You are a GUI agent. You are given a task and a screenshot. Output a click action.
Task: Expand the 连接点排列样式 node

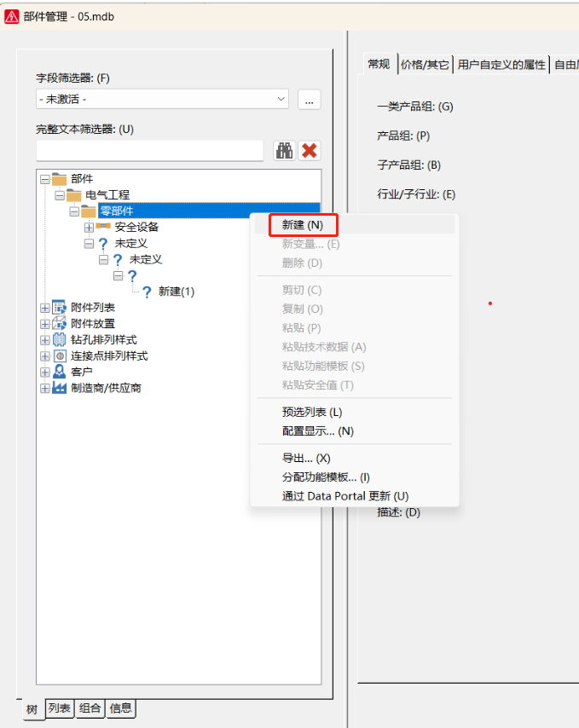pyautogui.click(x=45, y=356)
